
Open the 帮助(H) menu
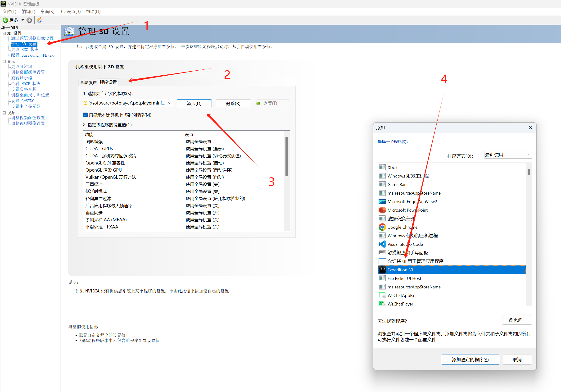[93, 11]
